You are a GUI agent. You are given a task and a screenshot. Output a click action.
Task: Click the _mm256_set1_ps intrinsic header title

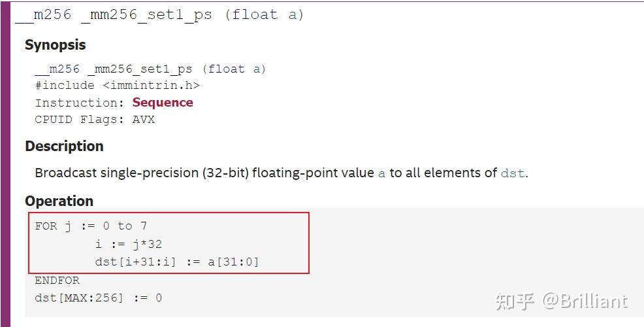click(x=159, y=15)
